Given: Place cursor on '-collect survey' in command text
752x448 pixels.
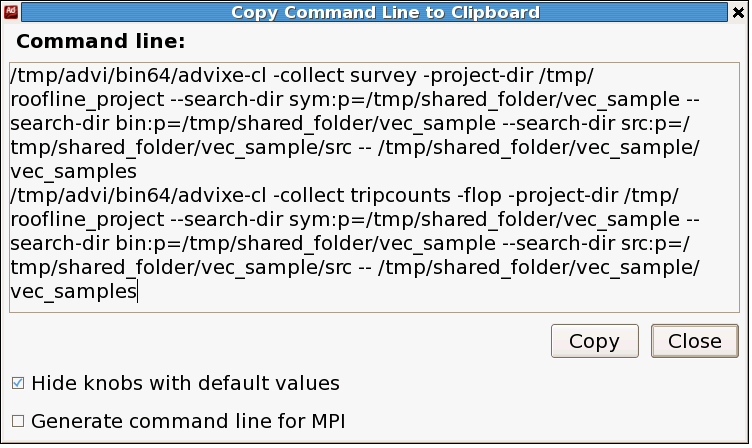Looking at the screenshot, I should pos(345,75).
